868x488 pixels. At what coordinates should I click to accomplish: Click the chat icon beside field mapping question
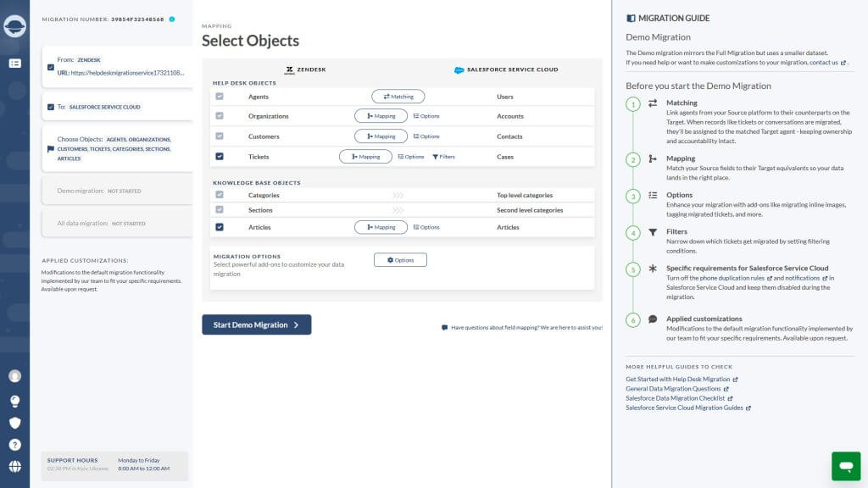tap(444, 328)
